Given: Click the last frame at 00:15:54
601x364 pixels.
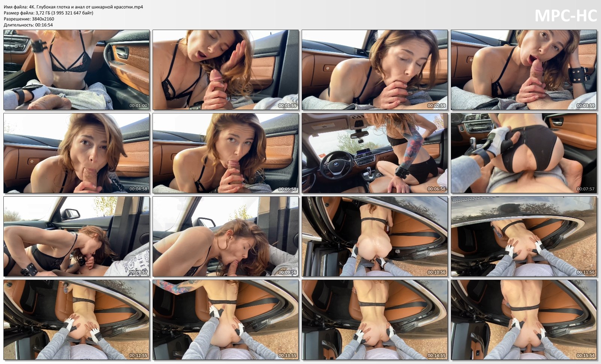Looking at the screenshot, I should [x=524, y=320].
